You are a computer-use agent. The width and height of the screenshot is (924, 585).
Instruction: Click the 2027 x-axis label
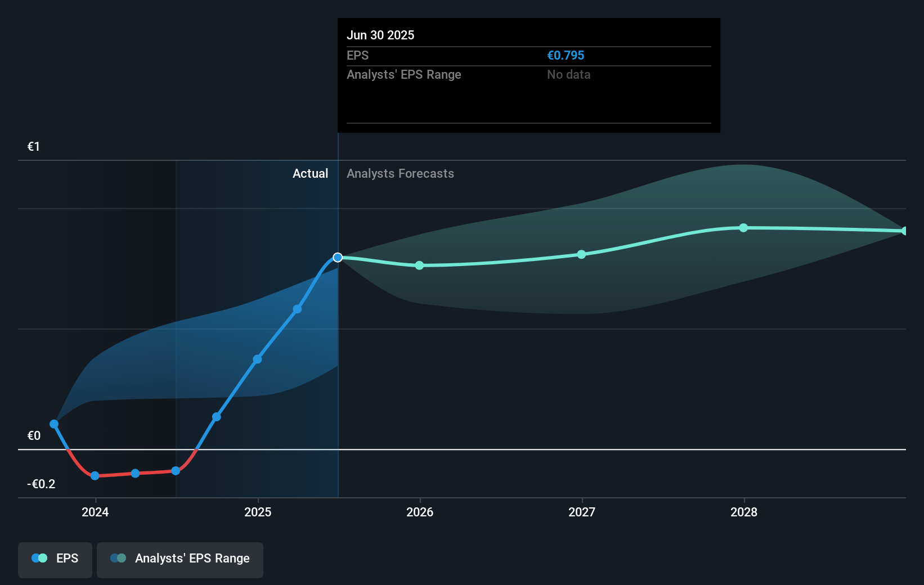pyautogui.click(x=582, y=512)
